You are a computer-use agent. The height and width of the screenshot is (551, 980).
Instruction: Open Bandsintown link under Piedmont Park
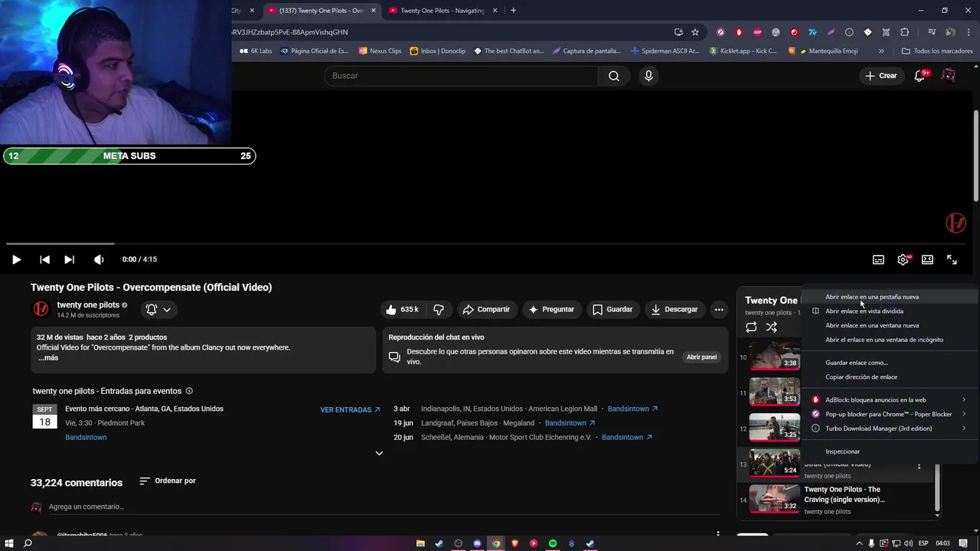[x=86, y=438]
